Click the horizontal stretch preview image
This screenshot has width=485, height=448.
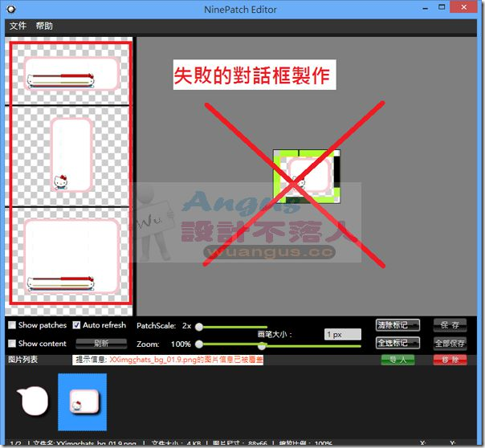[x=71, y=73]
